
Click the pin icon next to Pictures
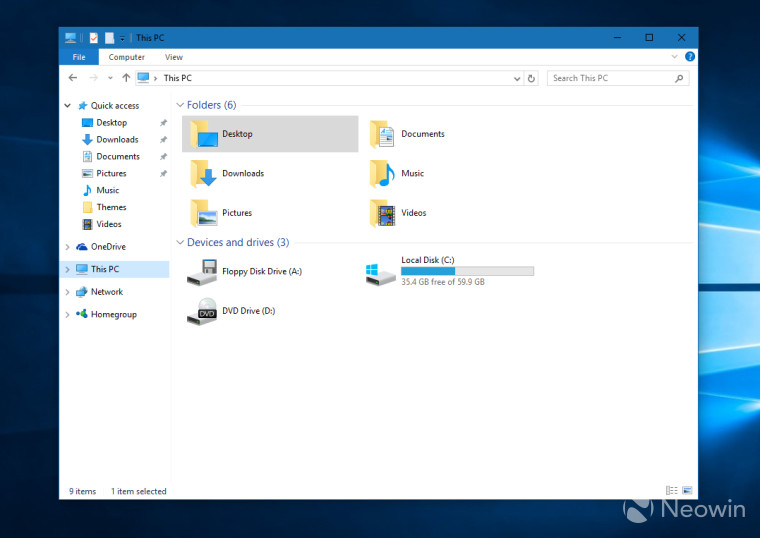[163, 174]
